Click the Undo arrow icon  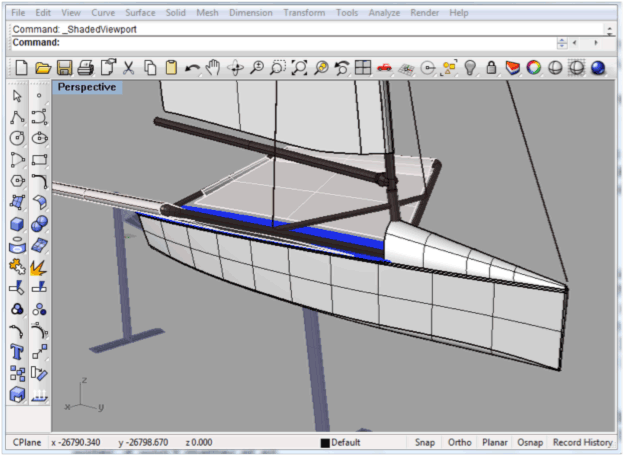coord(192,68)
